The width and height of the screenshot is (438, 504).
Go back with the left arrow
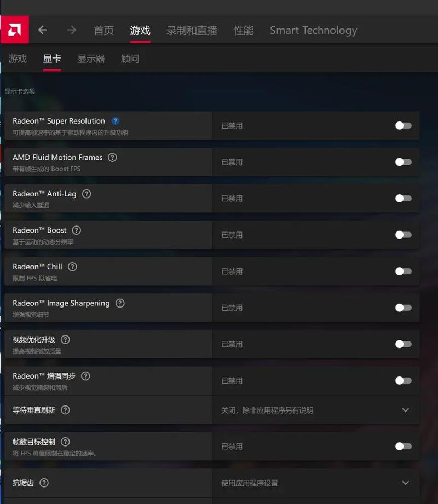pyautogui.click(x=43, y=30)
